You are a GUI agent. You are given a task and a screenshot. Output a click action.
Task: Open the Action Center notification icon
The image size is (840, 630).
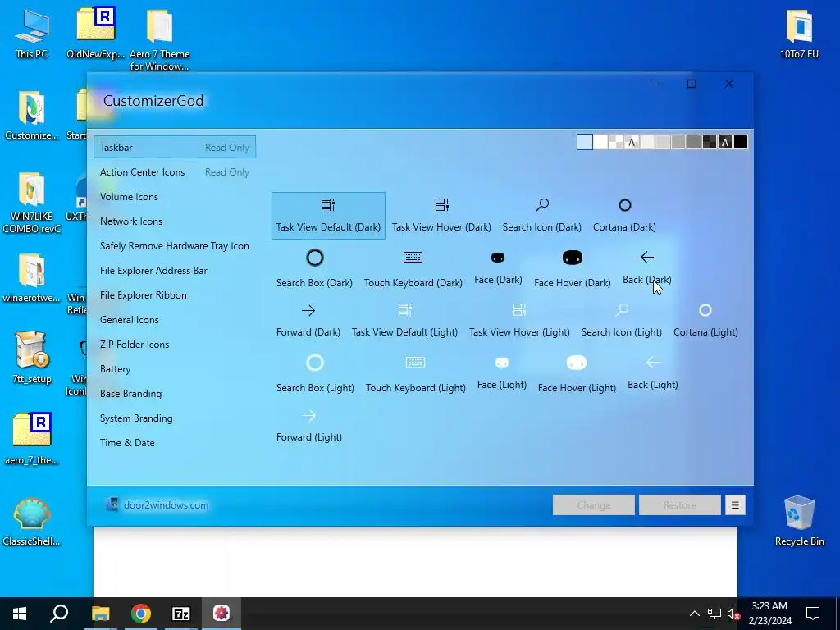[x=813, y=614]
